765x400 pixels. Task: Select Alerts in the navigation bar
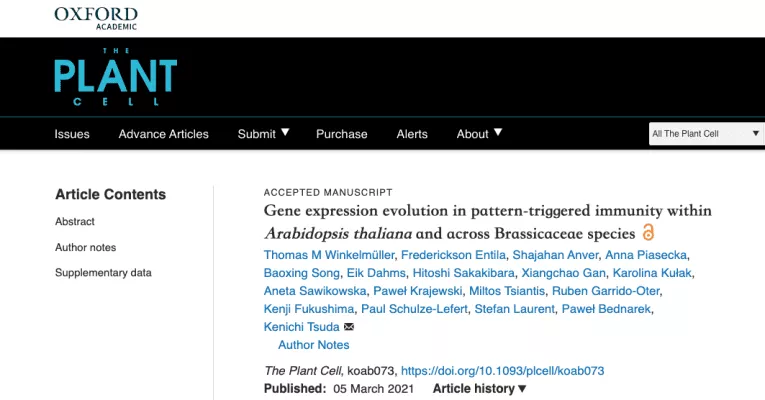coord(412,134)
